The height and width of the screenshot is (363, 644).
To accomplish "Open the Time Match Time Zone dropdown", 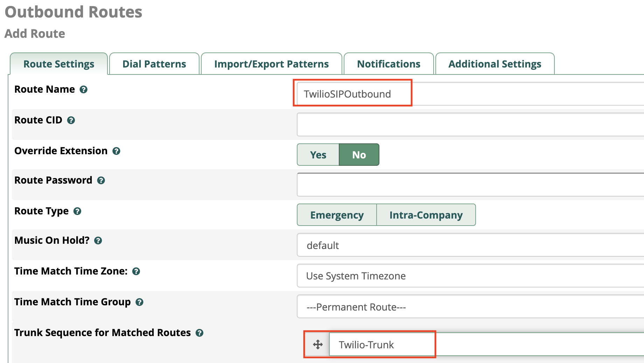I will click(x=469, y=276).
